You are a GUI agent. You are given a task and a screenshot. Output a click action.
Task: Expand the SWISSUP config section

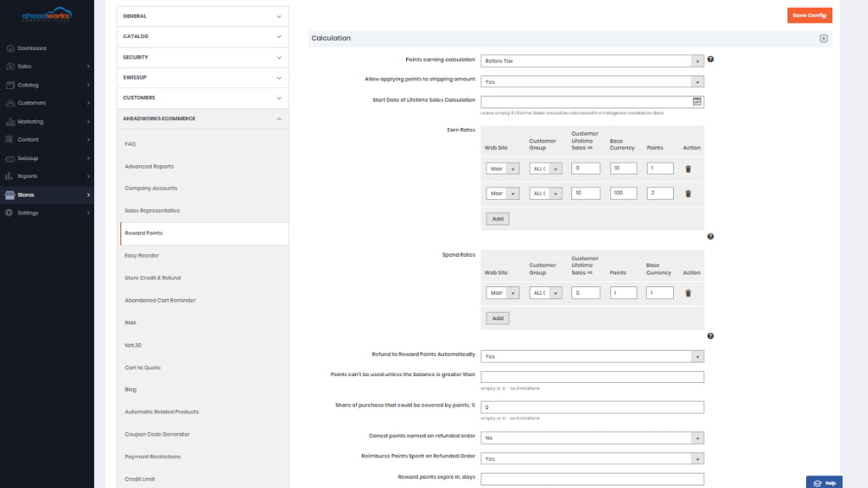(203, 77)
